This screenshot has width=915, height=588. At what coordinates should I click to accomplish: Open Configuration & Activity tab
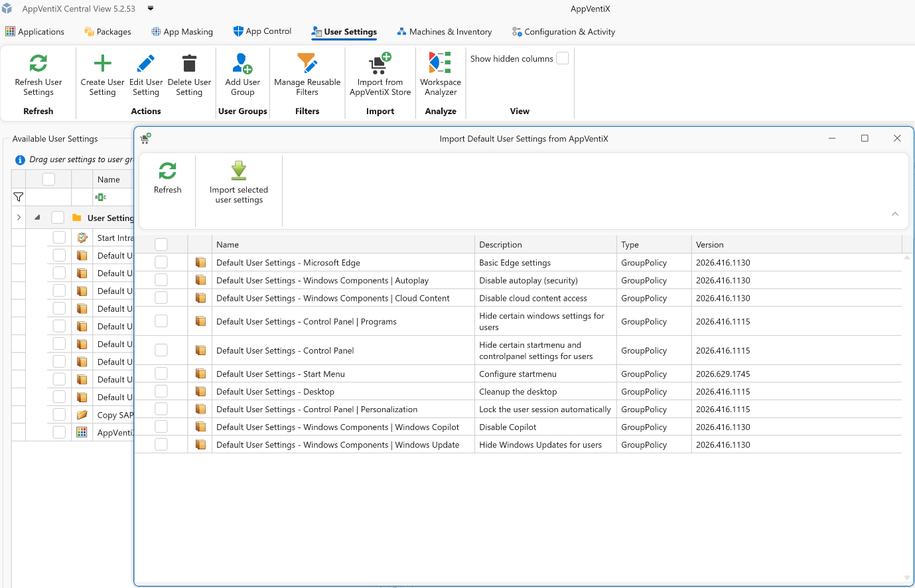[563, 32]
